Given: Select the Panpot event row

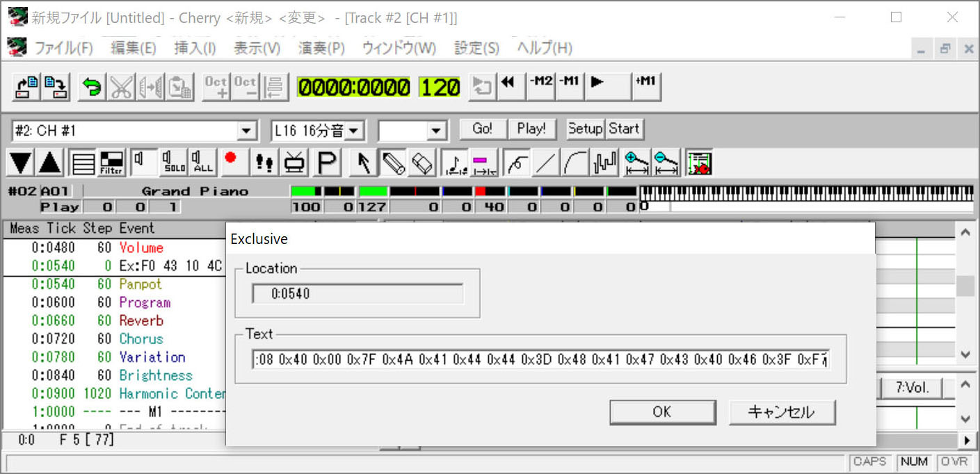Looking at the screenshot, I should click(115, 284).
